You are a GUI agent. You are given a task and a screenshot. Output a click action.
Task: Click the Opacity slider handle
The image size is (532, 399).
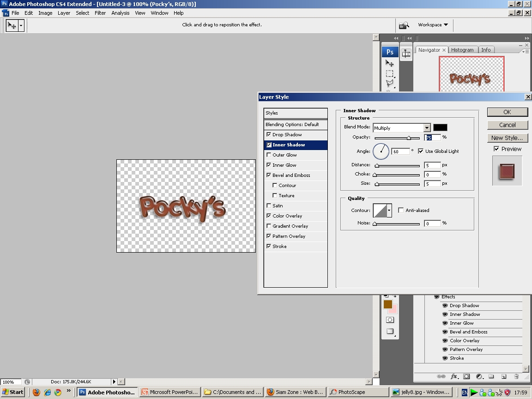pyautogui.click(x=409, y=138)
